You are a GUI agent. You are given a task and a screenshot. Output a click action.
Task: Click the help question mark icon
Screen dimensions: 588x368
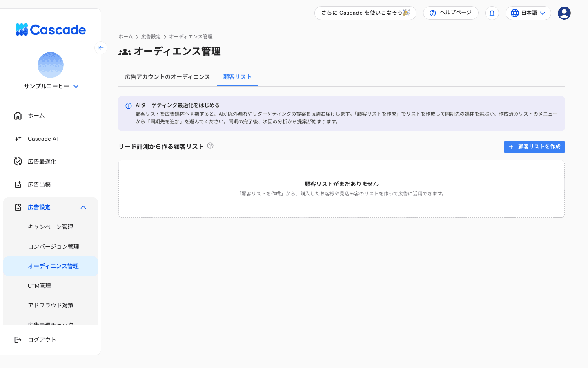[x=433, y=13]
